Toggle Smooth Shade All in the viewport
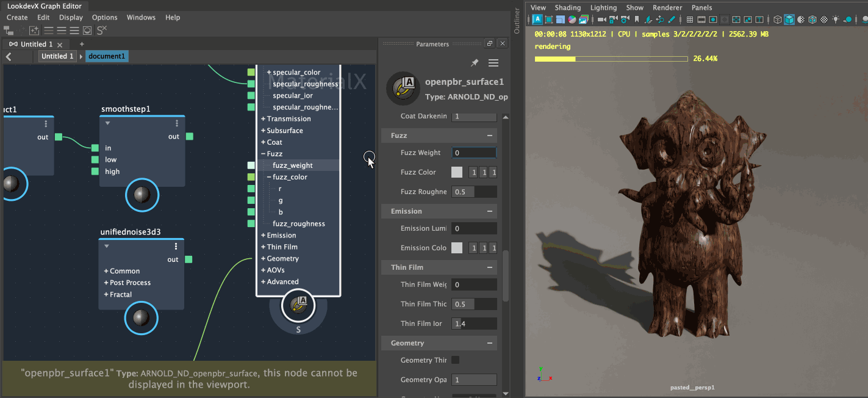 pos(789,19)
